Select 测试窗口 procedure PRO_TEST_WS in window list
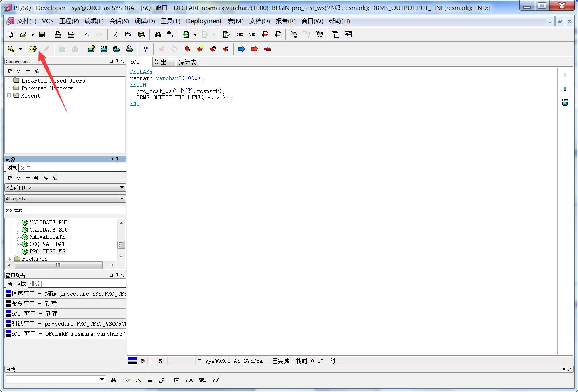 pyautogui.click(x=65, y=323)
